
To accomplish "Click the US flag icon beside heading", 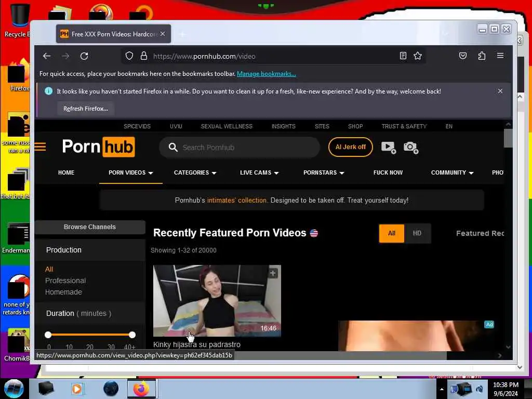I will (314, 233).
